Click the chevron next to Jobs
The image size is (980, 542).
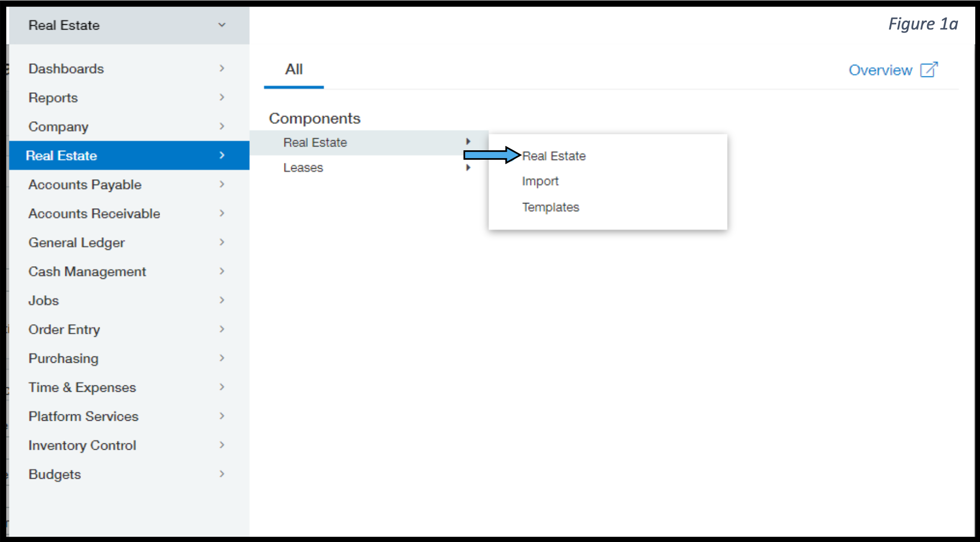click(222, 300)
